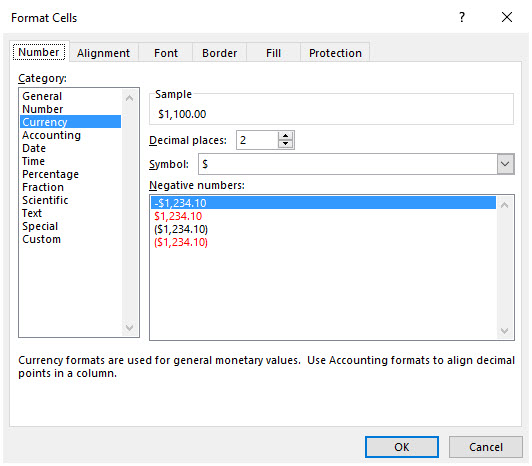Image resolution: width=532 pixels, height=466 pixels.
Task: Click Negative numbers list scroll up arrow
Action: pos(505,205)
